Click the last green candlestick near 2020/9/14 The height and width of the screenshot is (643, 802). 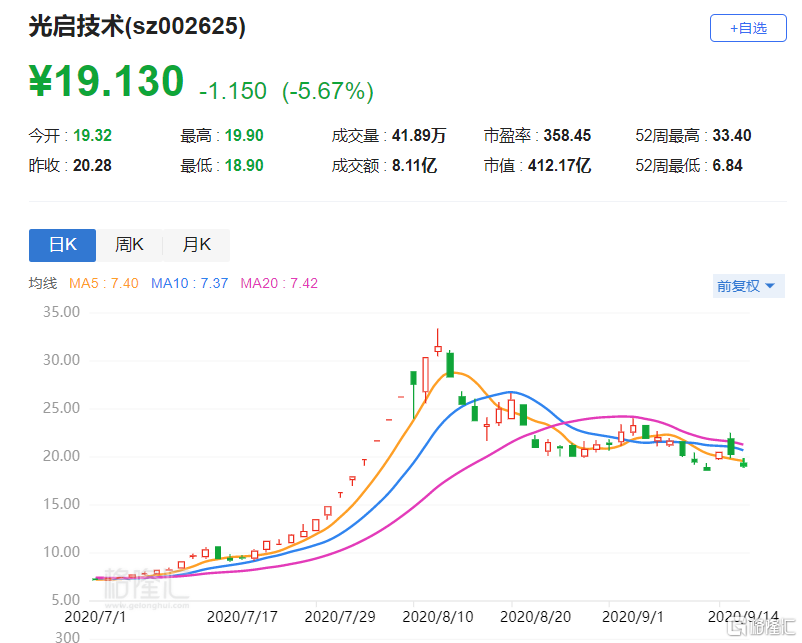pyautogui.click(x=744, y=463)
